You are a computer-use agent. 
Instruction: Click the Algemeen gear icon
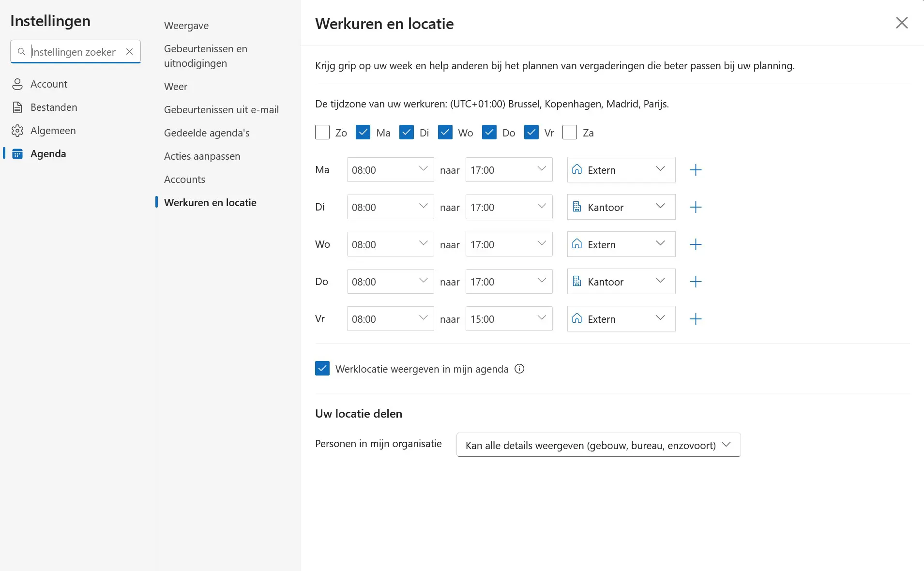17,131
